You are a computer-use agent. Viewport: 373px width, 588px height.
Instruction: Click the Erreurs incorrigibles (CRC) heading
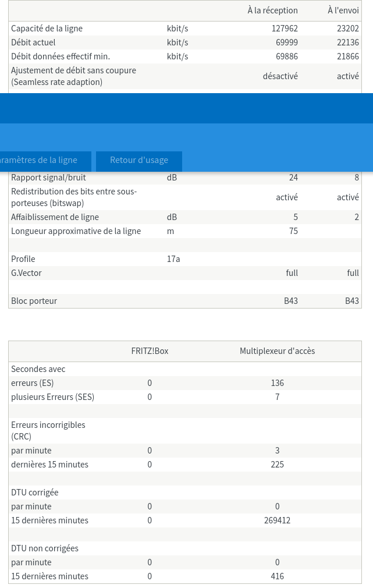48,430
